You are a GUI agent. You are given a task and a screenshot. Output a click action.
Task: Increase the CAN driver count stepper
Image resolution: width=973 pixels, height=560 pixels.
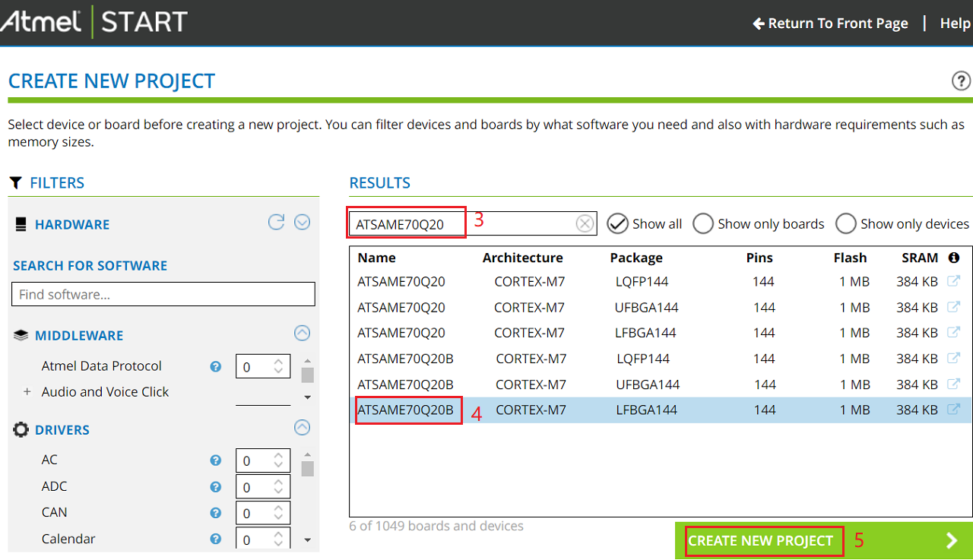pyautogui.click(x=278, y=508)
